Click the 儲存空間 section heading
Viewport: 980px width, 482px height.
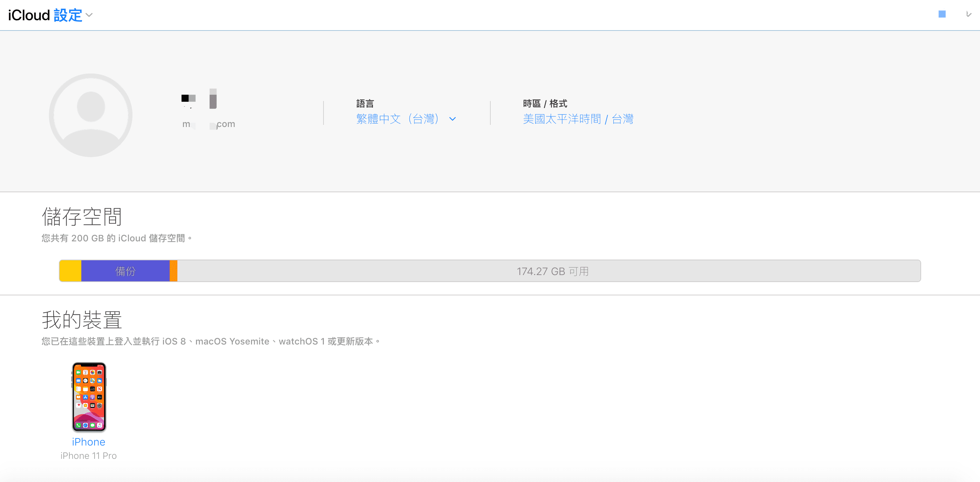[x=81, y=216]
